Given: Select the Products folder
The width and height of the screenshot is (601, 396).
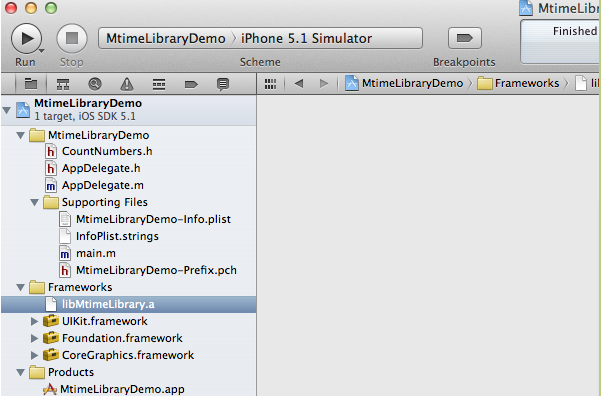Looking at the screenshot, I should pyautogui.click(x=71, y=372).
